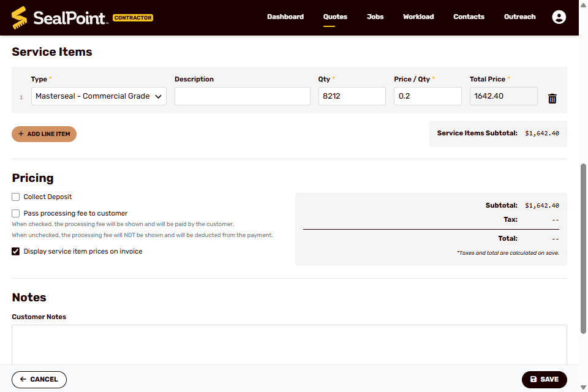588x392 pixels.
Task: Select the Service Items Subtotal amount
Action: [x=542, y=133]
